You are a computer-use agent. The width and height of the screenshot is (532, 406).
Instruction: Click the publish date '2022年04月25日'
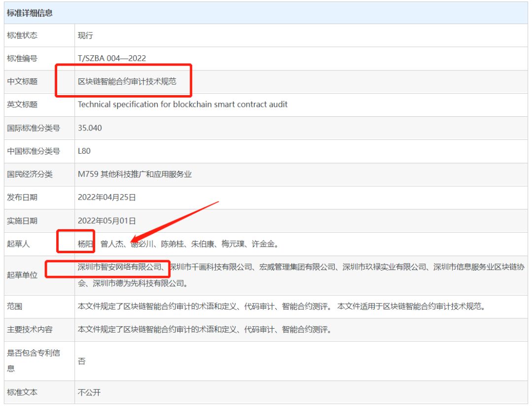[x=106, y=198]
